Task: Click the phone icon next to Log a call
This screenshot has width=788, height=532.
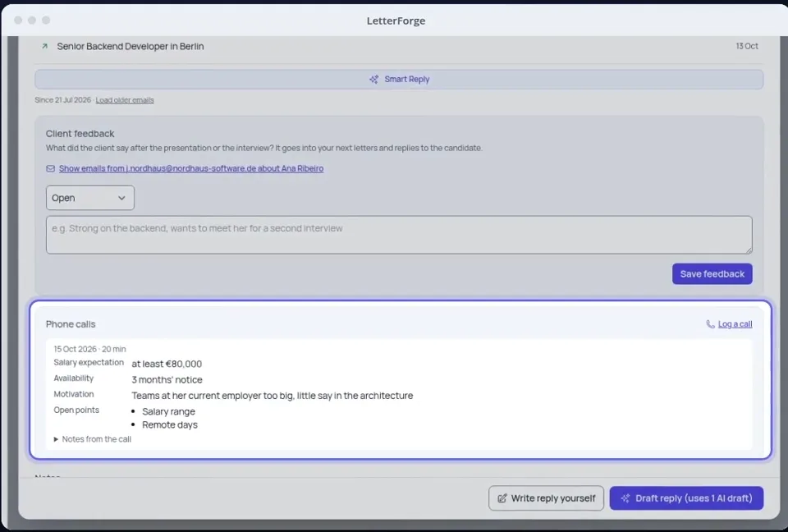Action: point(710,324)
